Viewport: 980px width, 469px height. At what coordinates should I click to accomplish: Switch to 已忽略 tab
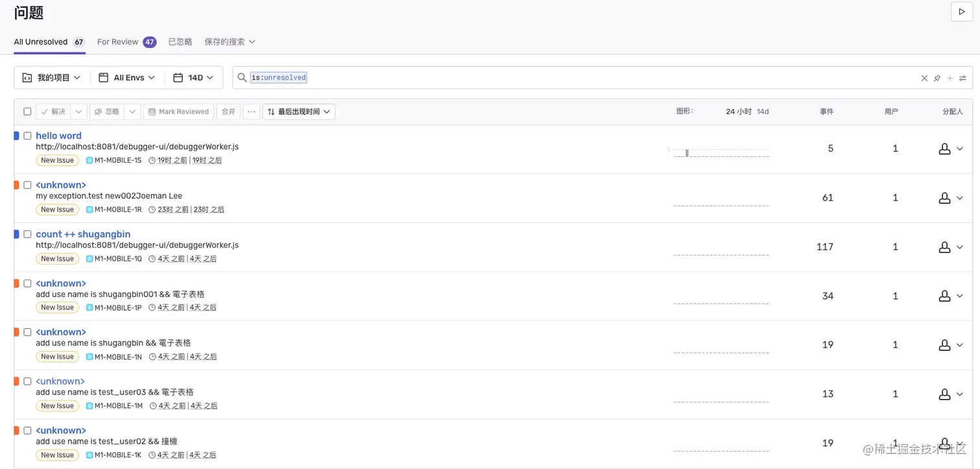pyautogui.click(x=180, y=42)
